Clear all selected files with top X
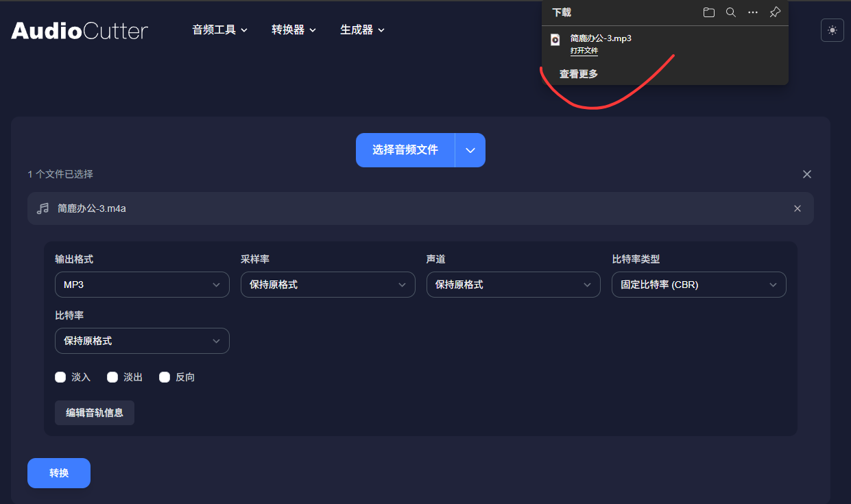The width and height of the screenshot is (851, 504). [807, 174]
